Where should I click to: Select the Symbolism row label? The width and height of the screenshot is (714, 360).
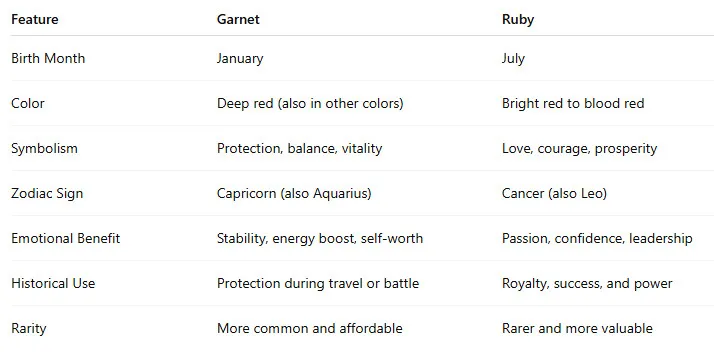pyautogui.click(x=44, y=149)
